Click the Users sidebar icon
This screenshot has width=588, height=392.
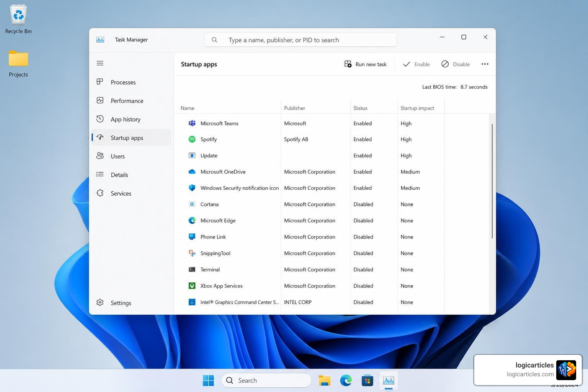pyautogui.click(x=100, y=155)
